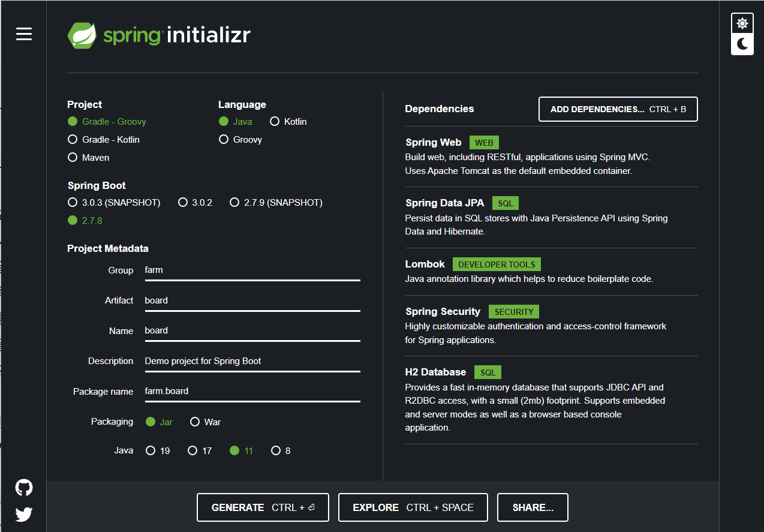This screenshot has height=532, width=764.
Task: Select Gradle - Kotlin project type
Action: tap(104, 139)
